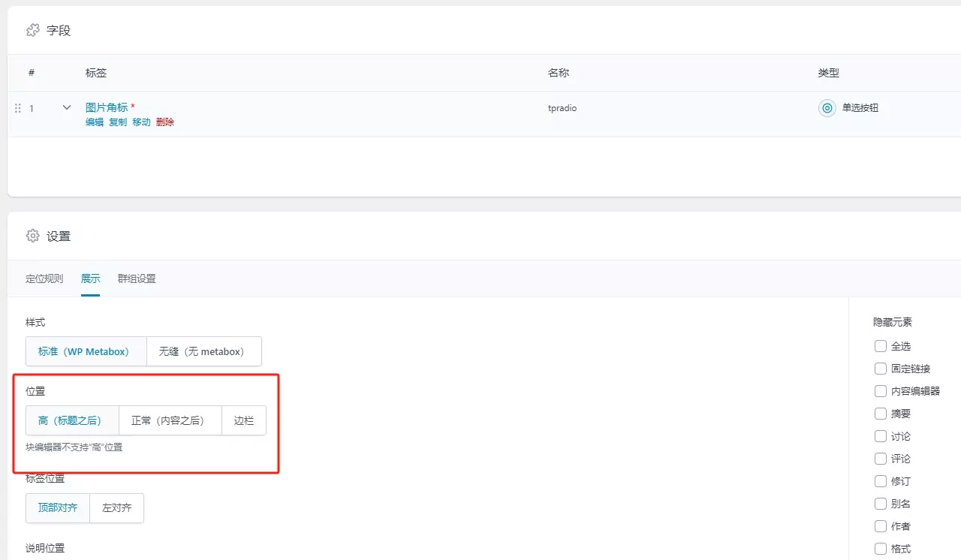The width and height of the screenshot is (961, 560).
Task: Click the drag handle icon on row 1
Action: point(18,108)
